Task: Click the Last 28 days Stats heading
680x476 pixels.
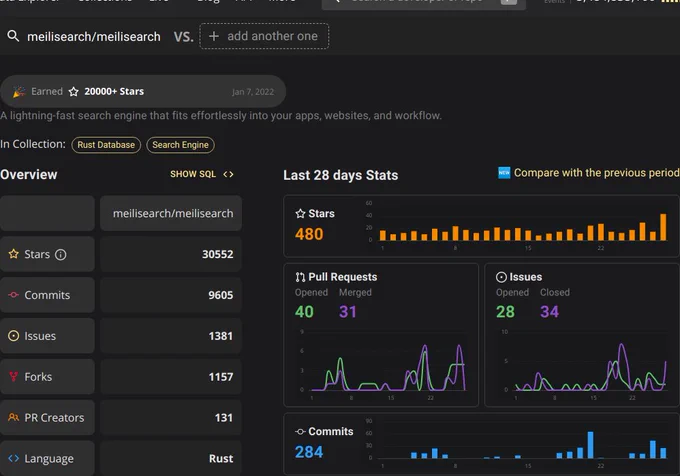Action: coord(340,175)
